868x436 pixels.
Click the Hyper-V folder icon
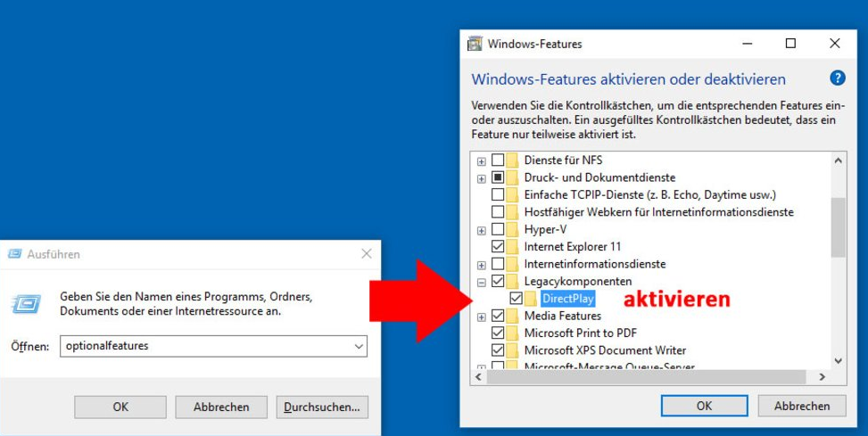click(512, 229)
